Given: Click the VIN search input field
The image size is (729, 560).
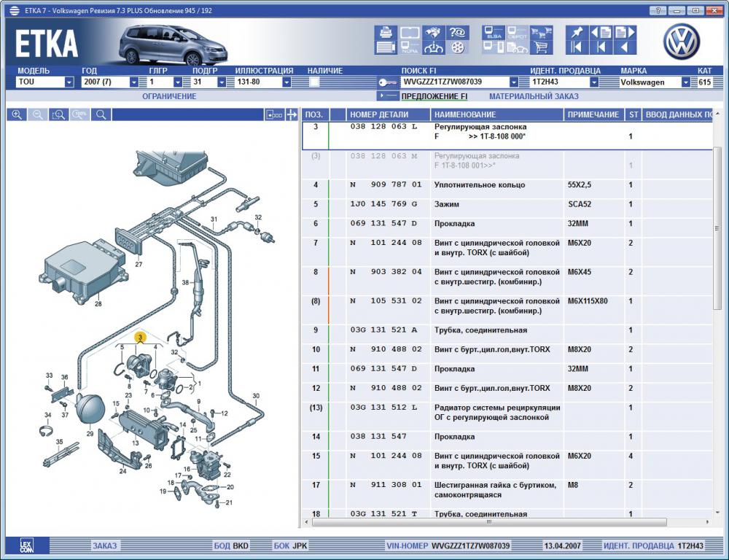Looking at the screenshot, I should (x=455, y=82).
